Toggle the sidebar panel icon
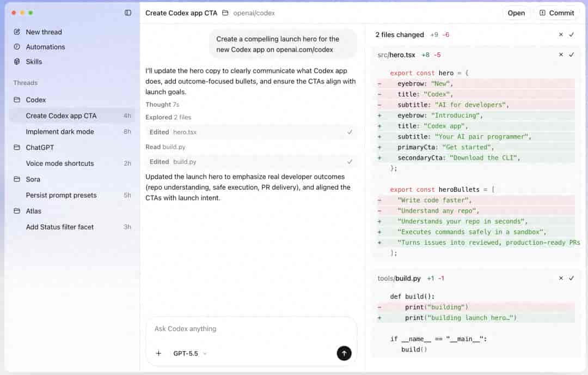Image resolution: width=588 pixels, height=375 pixels. (128, 13)
